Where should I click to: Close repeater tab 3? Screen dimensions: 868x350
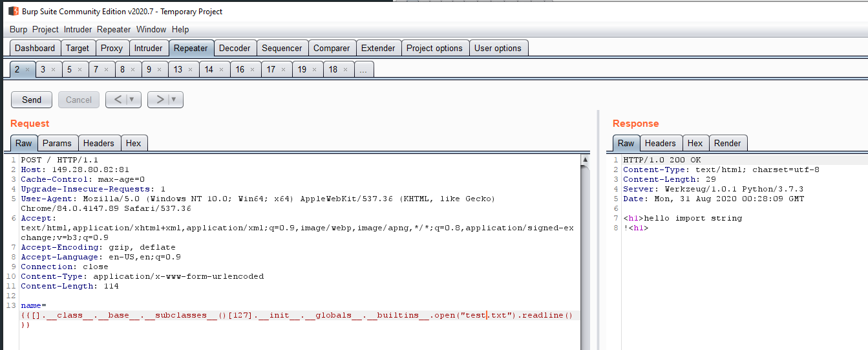click(53, 70)
